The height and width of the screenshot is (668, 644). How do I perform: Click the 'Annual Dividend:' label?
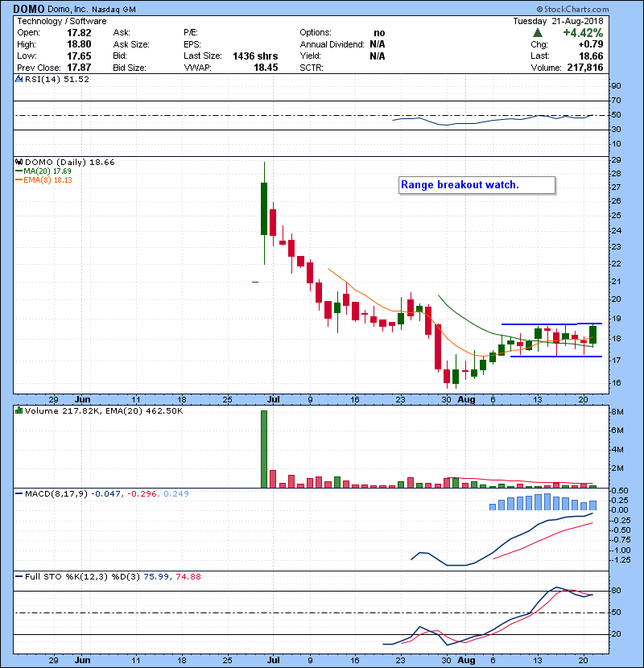click(x=332, y=44)
